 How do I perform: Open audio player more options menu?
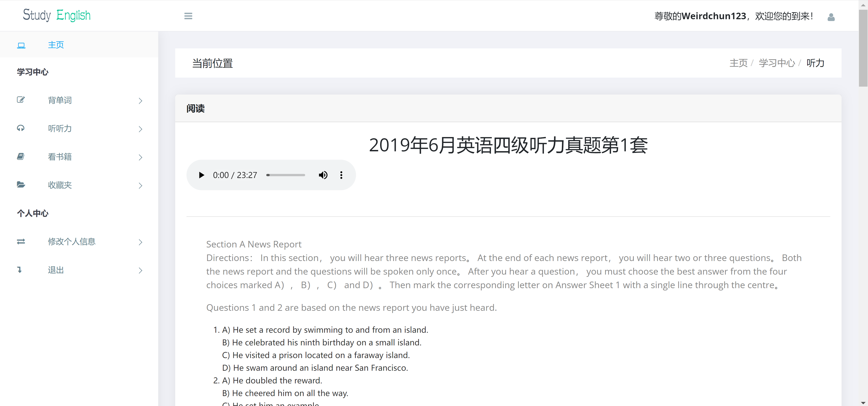point(341,175)
